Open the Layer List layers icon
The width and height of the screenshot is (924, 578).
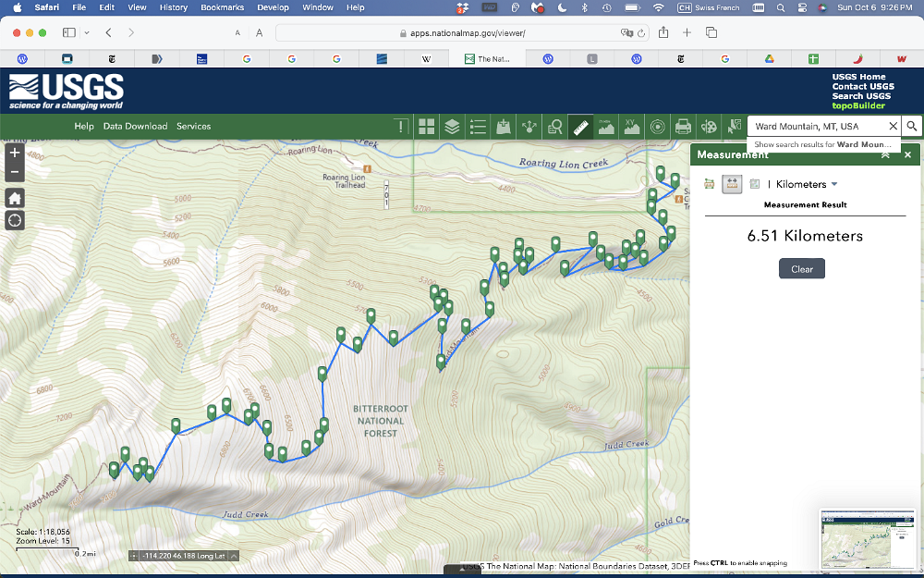click(x=452, y=127)
